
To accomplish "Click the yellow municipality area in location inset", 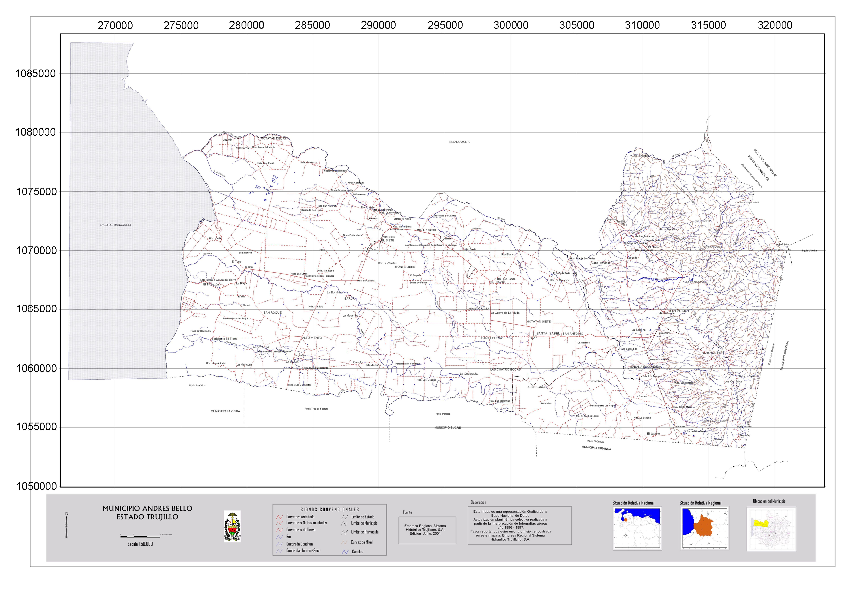I will 761,523.
